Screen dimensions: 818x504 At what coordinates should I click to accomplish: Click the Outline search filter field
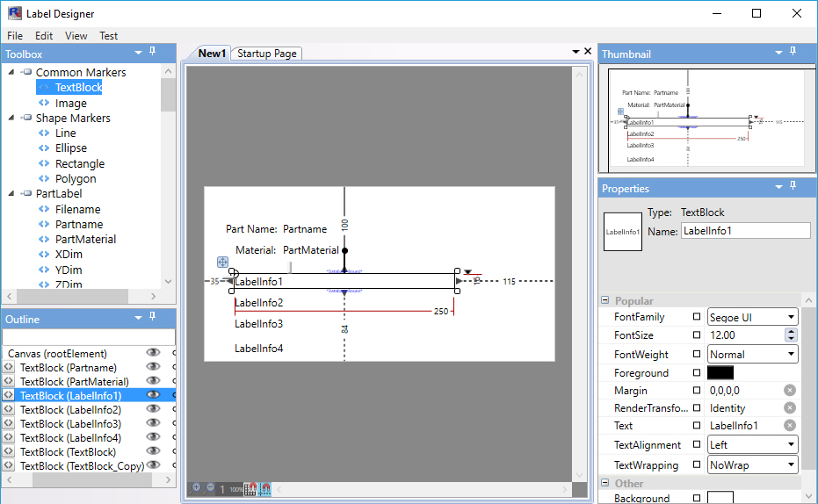89,336
